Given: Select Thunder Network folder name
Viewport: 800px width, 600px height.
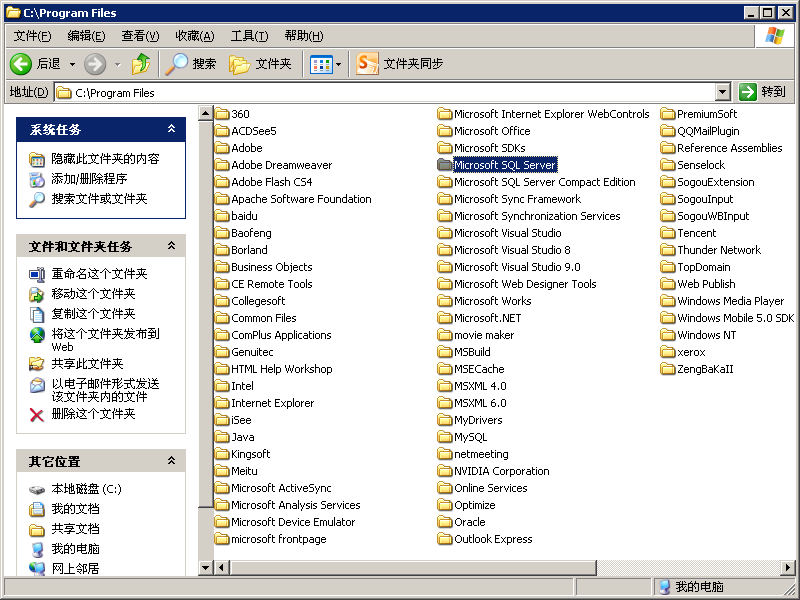Looking at the screenshot, I should 718,250.
